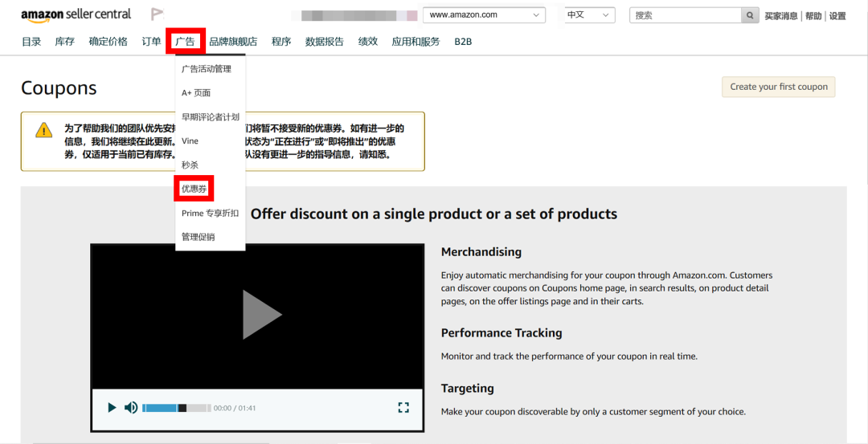This screenshot has width=868, height=444.
Task: Enter fullscreen using the video fullscreen icon
Action: [403, 408]
